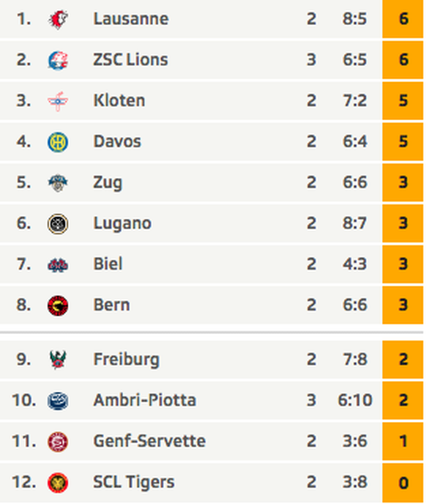Click the Lugano black round logo
The height and width of the screenshot is (504, 426).
click(x=58, y=223)
